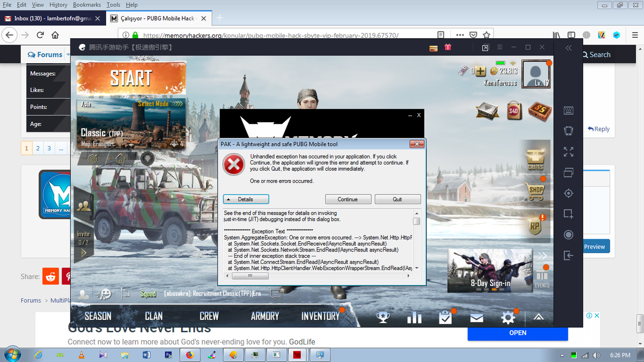Open the History menu in Firefox
The height and width of the screenshot is (362, 644).
click(x=58, y=5)
